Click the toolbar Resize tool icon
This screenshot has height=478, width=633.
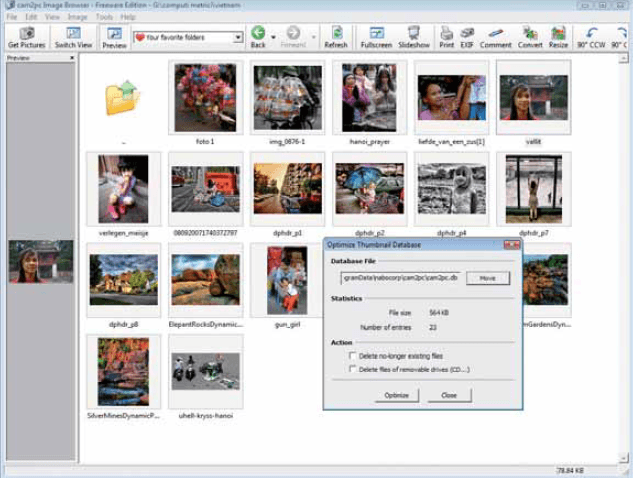558,33
